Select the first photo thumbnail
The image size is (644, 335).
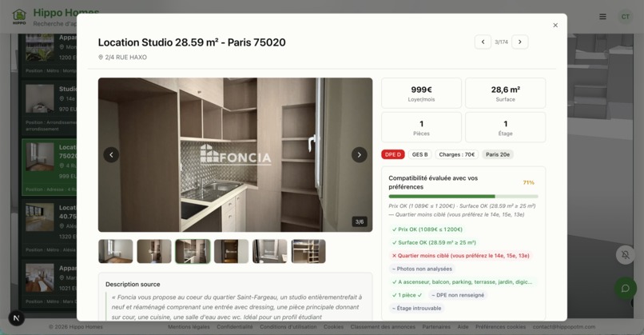coord(116,251)
